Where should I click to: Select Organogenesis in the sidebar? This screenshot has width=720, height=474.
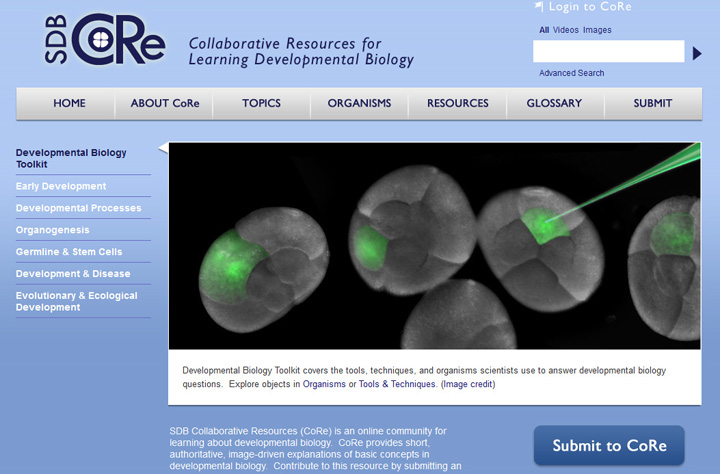pyautogui.click(x=53, y=230)
